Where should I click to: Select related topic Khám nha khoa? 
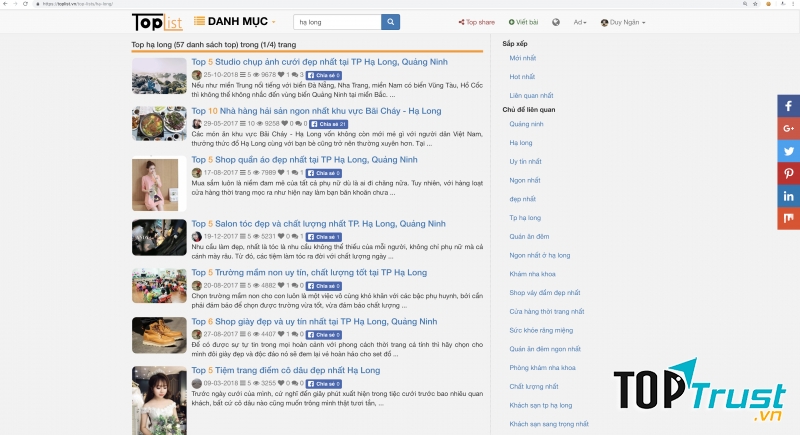point(532,274)
